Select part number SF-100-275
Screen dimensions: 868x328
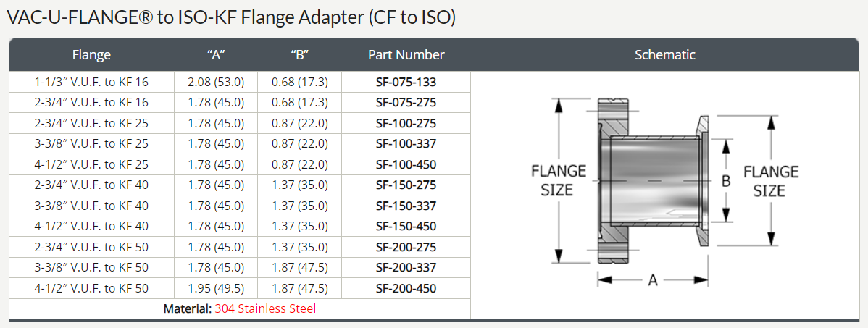(406, 123)
